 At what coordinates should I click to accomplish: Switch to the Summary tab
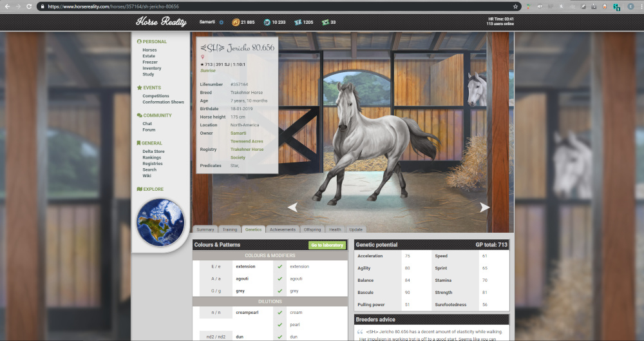pyautogui.click(x=205, y=229)
